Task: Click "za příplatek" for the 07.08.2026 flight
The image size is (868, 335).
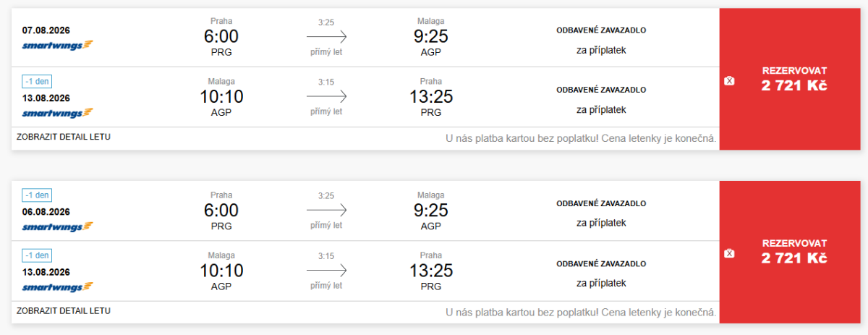Action: [x=601, y=51]
